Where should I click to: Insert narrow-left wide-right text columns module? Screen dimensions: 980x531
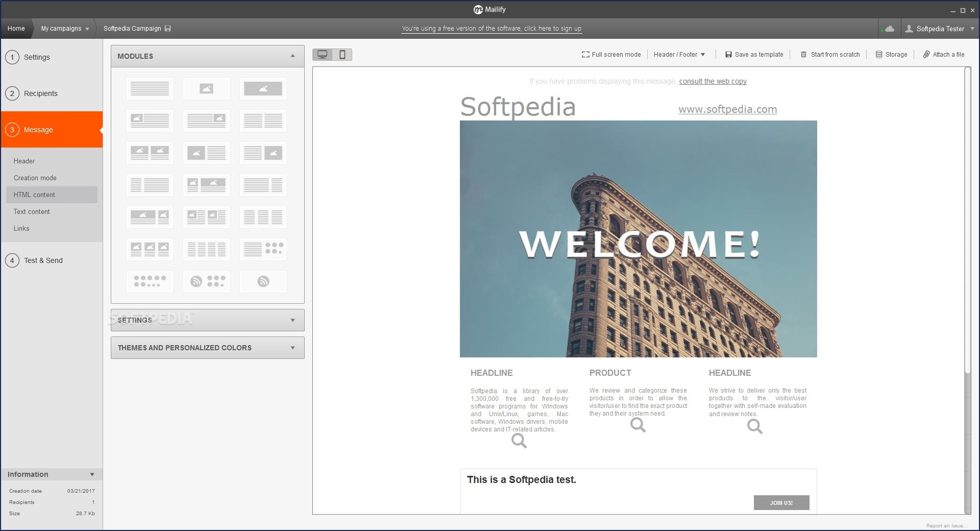[150, 185]
